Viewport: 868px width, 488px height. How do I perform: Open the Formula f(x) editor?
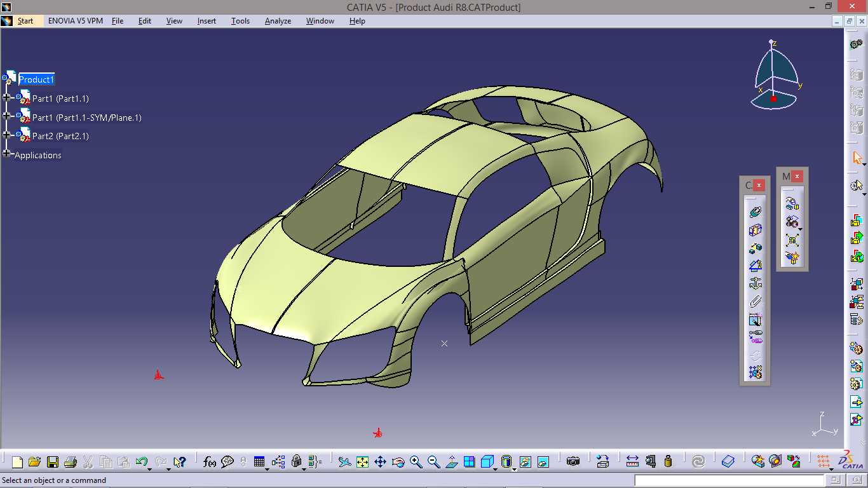210,462
